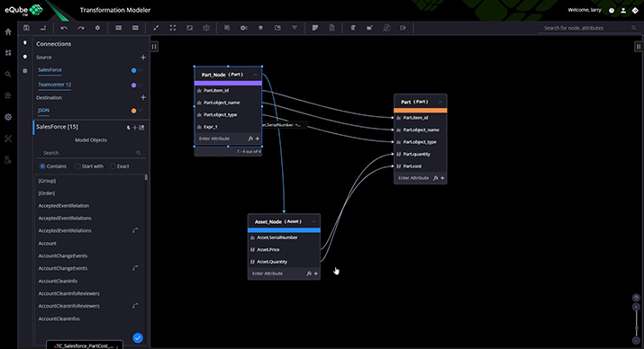Add a new Destination connection with plus
The width and height of the screenshot is (644, 349).
point(143,98)
